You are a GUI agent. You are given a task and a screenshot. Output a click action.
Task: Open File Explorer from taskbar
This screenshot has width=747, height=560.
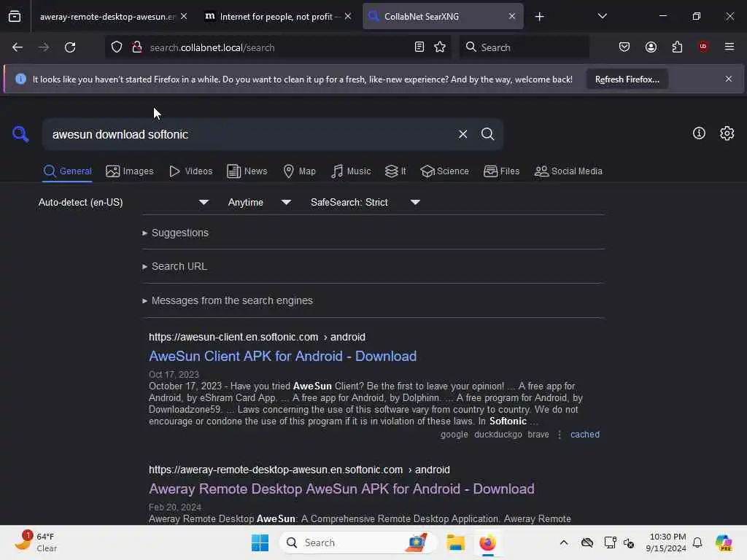[x=455, y=542]
